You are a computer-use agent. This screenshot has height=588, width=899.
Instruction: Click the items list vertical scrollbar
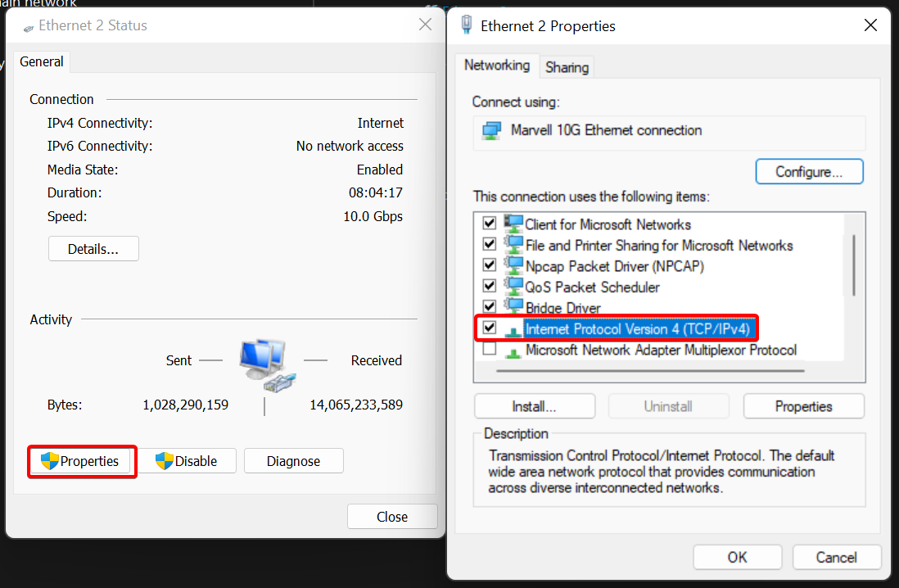click(854, 265)
